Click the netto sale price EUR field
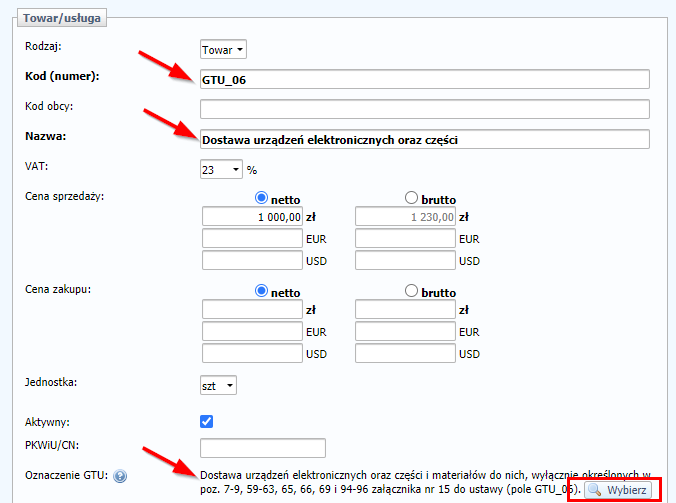Image resolution: width=676 pixels, height=503 pixels. tap(250, 239)
